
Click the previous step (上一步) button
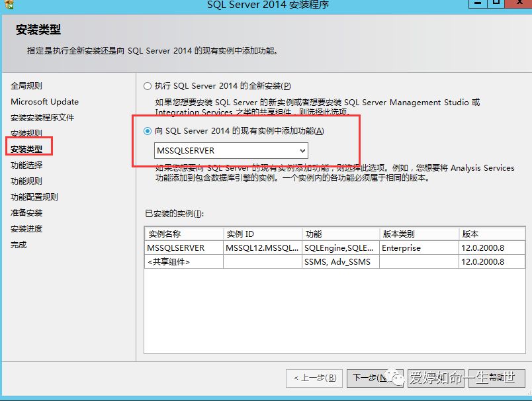[314, 378]
